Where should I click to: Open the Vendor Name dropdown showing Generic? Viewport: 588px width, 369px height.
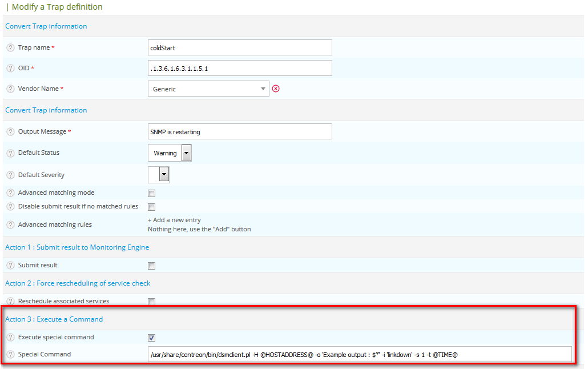tap(208, 89)
